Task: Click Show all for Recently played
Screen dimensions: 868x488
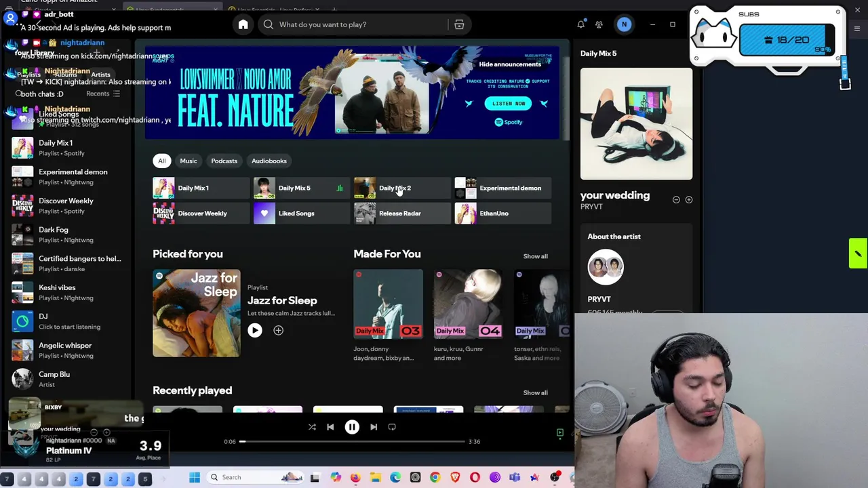Action: pyautogui.click(x=535, y=392)
